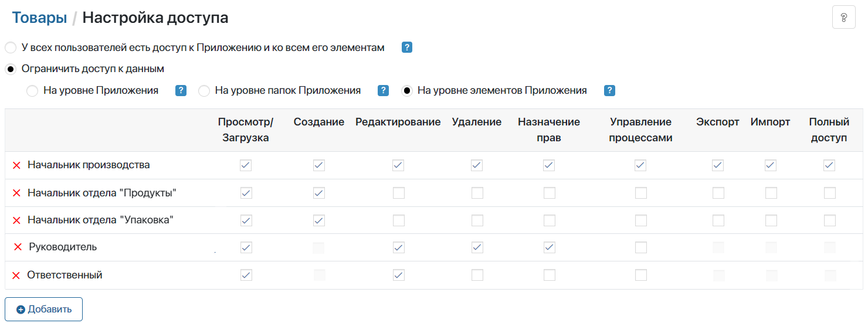Open help for all-users access option
The image size is (868, 323).
[407, 48]
